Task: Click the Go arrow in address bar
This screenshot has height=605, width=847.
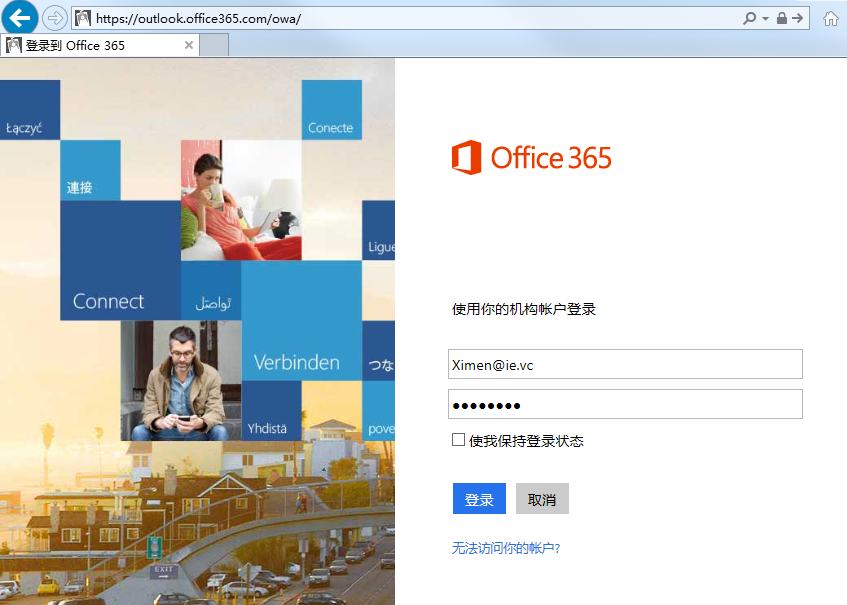Action: (797, 18)
